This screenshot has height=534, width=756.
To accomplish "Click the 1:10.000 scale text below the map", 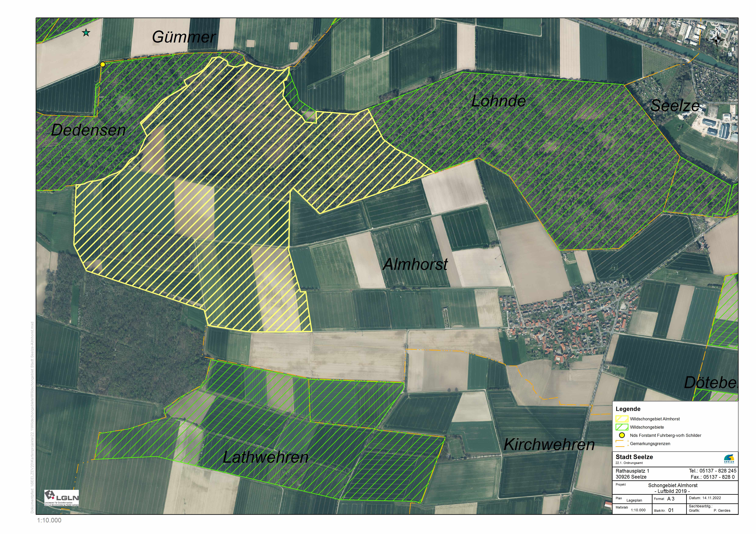I will (x=49, y=520).
